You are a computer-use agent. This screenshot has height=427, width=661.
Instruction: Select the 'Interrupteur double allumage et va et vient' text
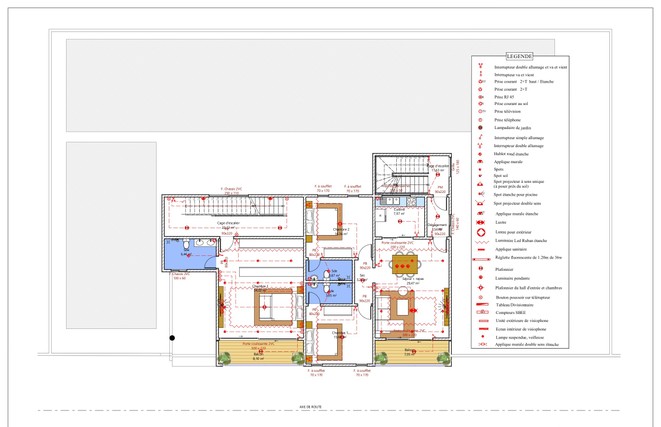coord(530,67)
